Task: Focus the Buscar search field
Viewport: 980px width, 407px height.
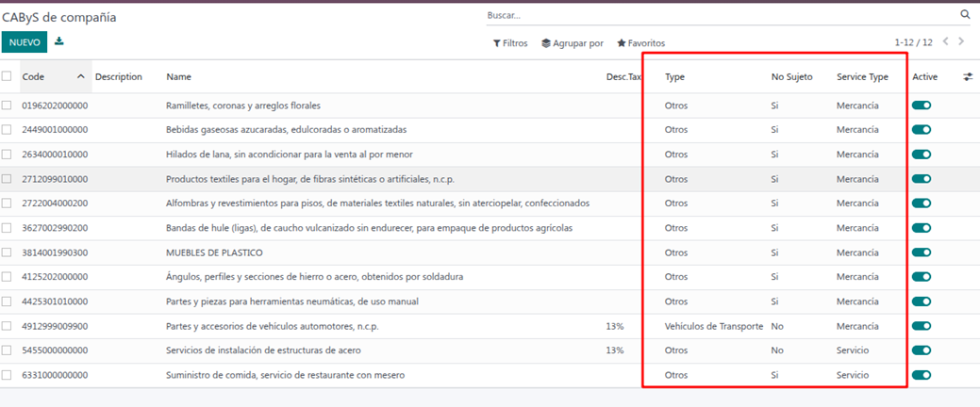Action: pyautogui.click(x=717, y=16)
